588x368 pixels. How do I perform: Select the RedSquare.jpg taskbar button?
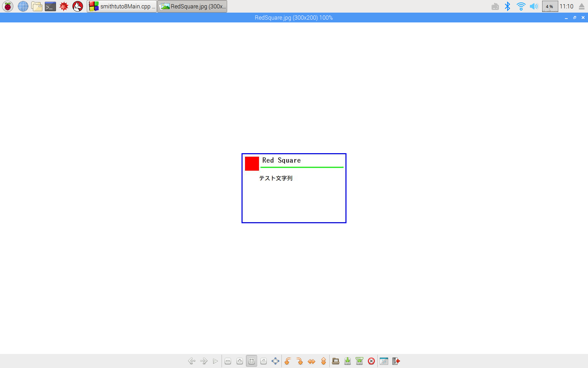coord(192,6)
